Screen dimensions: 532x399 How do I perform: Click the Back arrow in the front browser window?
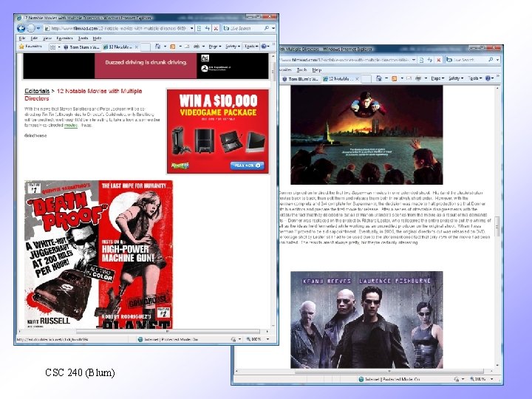(21, 28)
